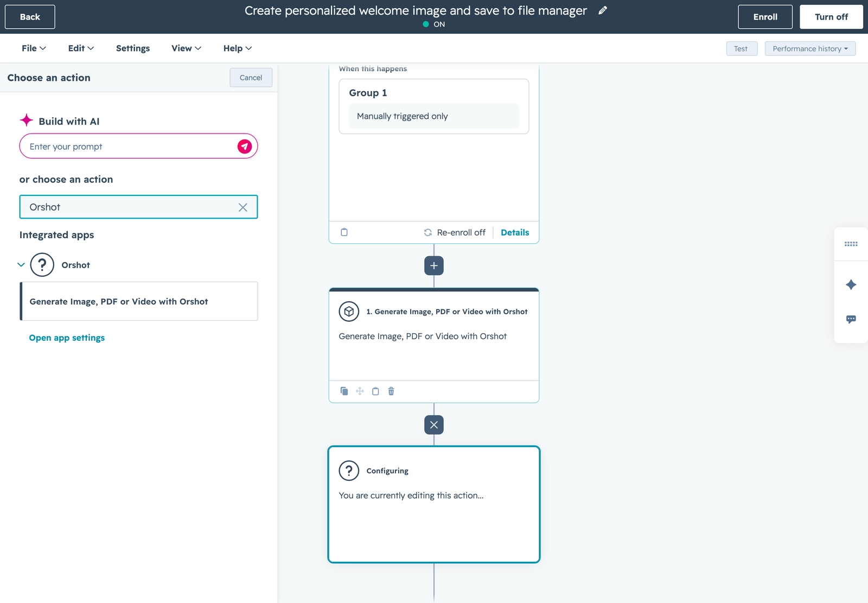Open the chat feedback icon on right sidebar
The width and height of the screenshot is (868, 603).
tap(851, 319)
